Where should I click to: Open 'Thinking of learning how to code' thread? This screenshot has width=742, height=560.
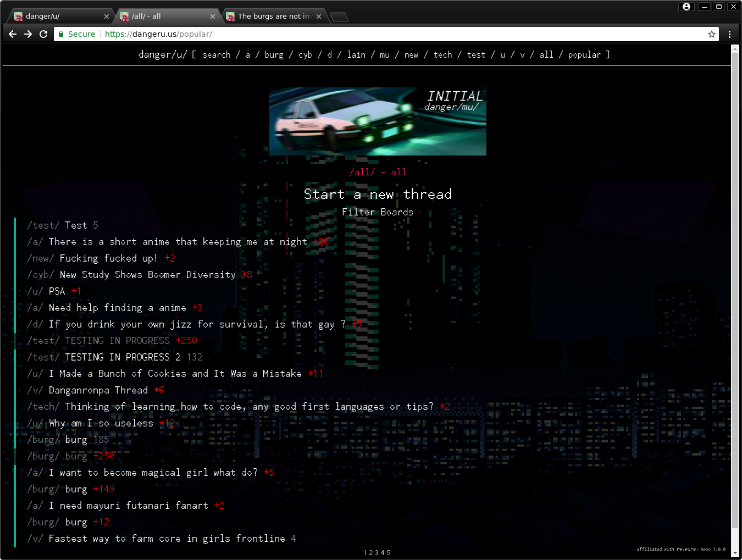(x=249, y=407)
